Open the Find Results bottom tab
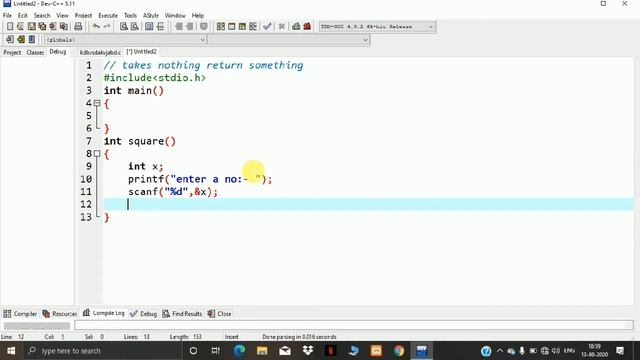Image resolution: width=640 pixels, height=360 pixels. pyautogui.click(x=182, y=313)
